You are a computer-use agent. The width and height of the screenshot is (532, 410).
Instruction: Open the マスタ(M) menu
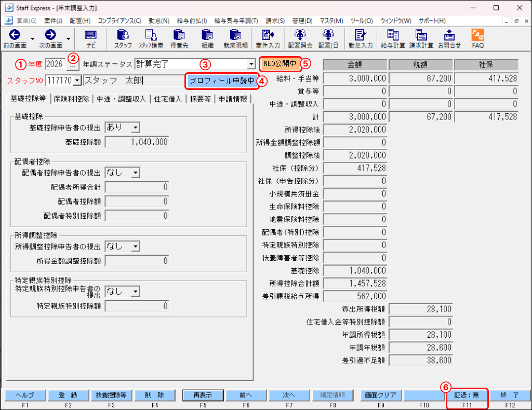coord(331,21)
